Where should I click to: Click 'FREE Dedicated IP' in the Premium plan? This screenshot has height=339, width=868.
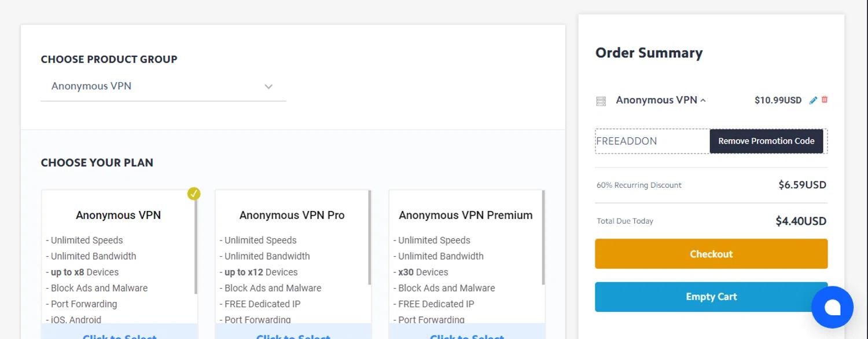coord(436,304)
